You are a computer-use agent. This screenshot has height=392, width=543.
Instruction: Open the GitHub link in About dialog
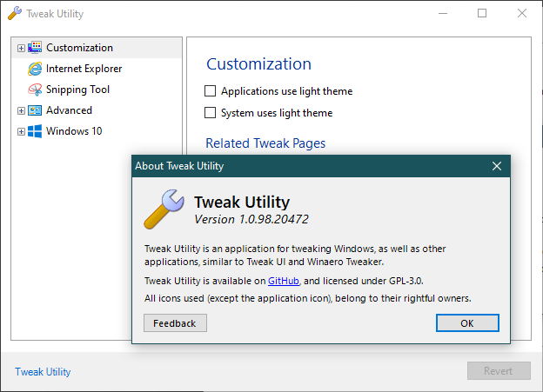click(284, 281)
